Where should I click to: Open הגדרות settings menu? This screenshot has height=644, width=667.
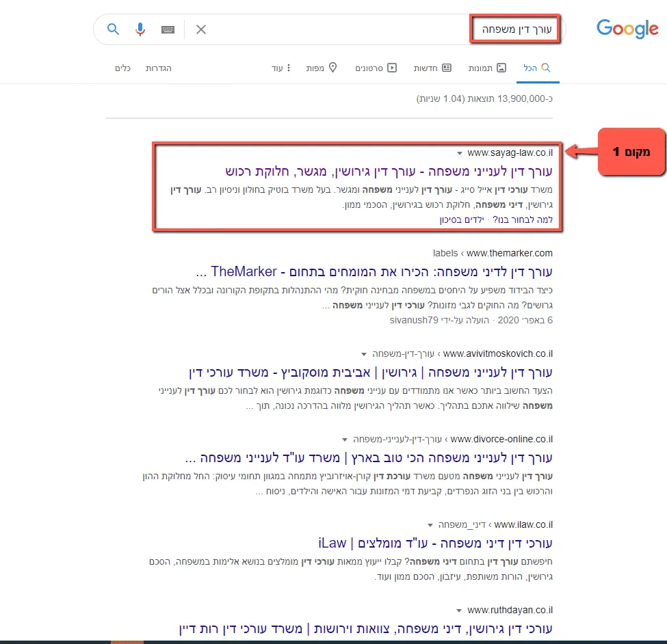pyautogui.click(x=158, y=68)
